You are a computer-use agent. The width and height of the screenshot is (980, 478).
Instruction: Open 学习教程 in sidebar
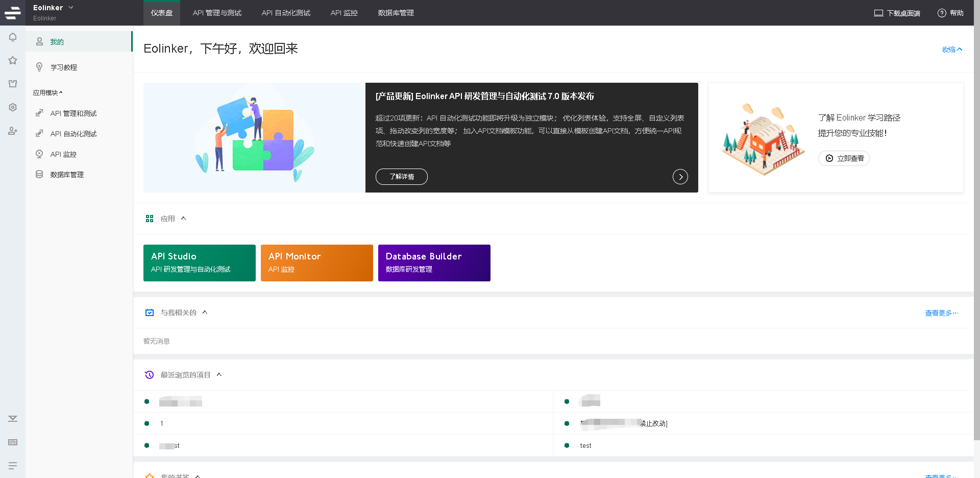[79, 67]
